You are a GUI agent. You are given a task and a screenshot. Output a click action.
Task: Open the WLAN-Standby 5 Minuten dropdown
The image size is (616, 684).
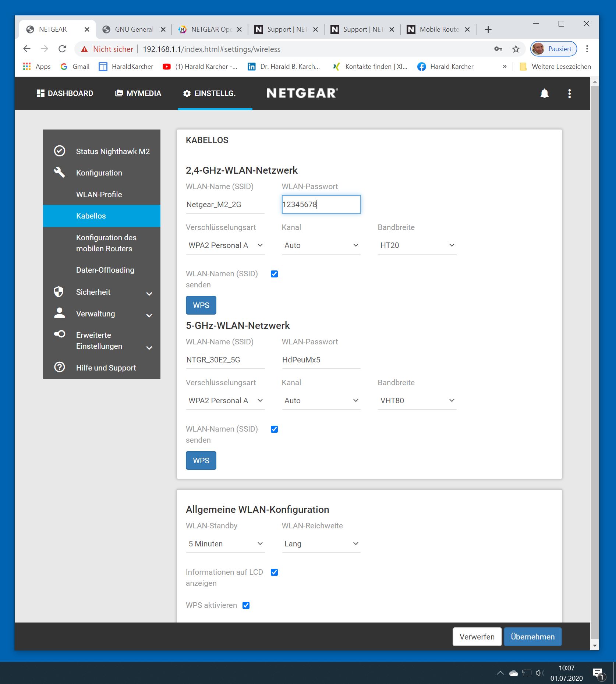[x=225, y=544]
